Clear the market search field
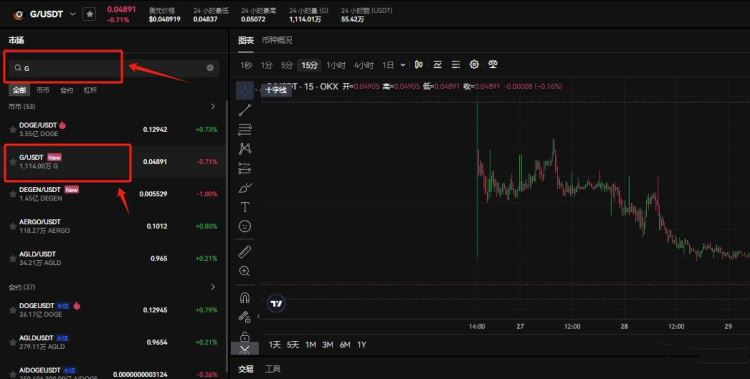This screenshot has width=750, height=379. click(x=210, y=68)
